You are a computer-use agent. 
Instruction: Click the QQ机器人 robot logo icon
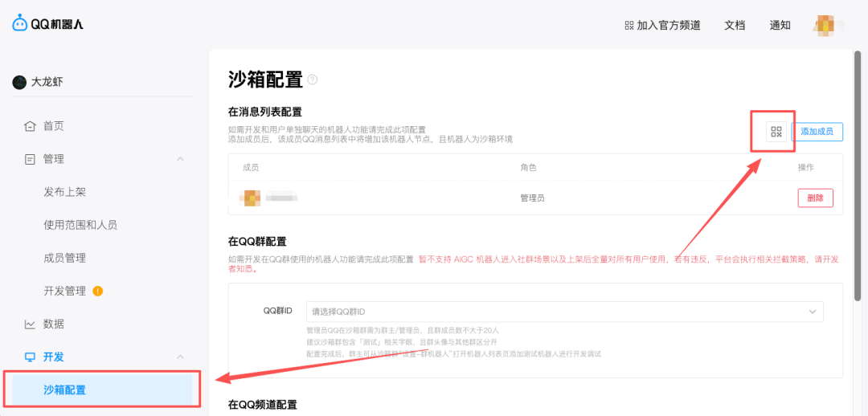[20, 23]
